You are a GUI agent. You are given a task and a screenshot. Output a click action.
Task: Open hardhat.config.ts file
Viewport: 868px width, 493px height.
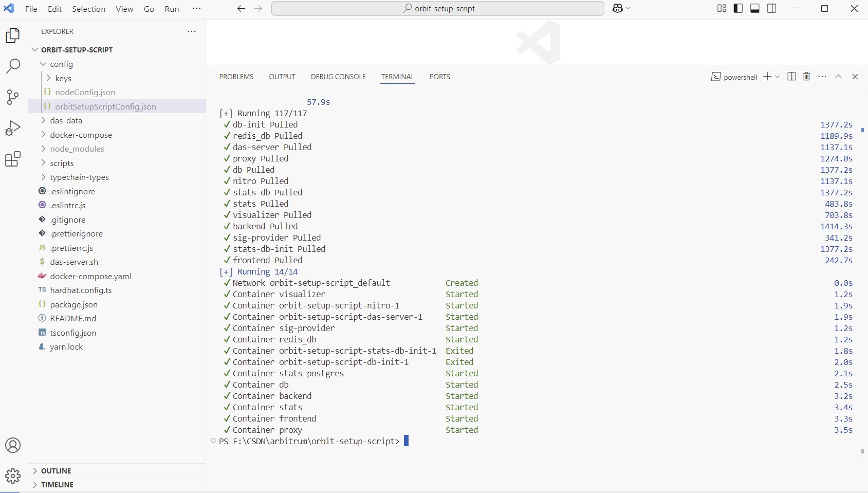click(x=117, y=290)
